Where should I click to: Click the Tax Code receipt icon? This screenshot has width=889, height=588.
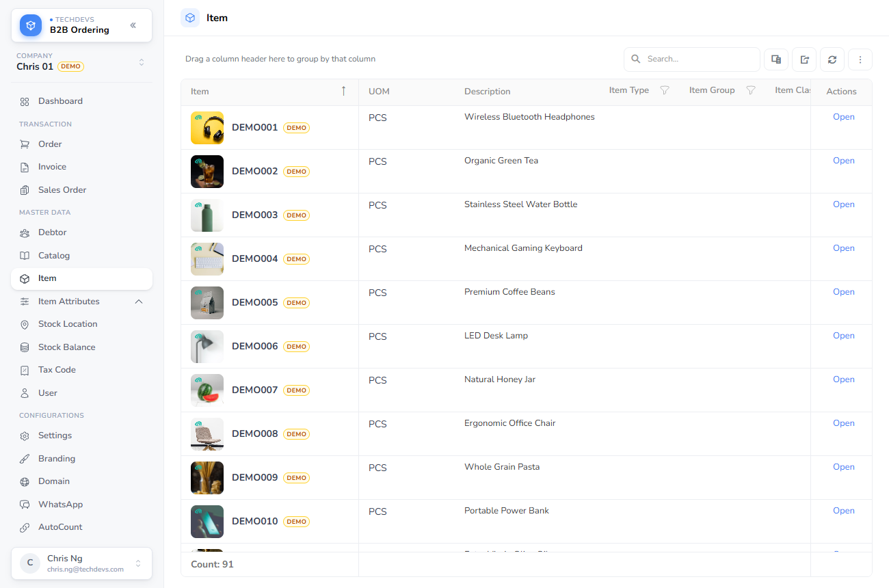tap(25, 370)
